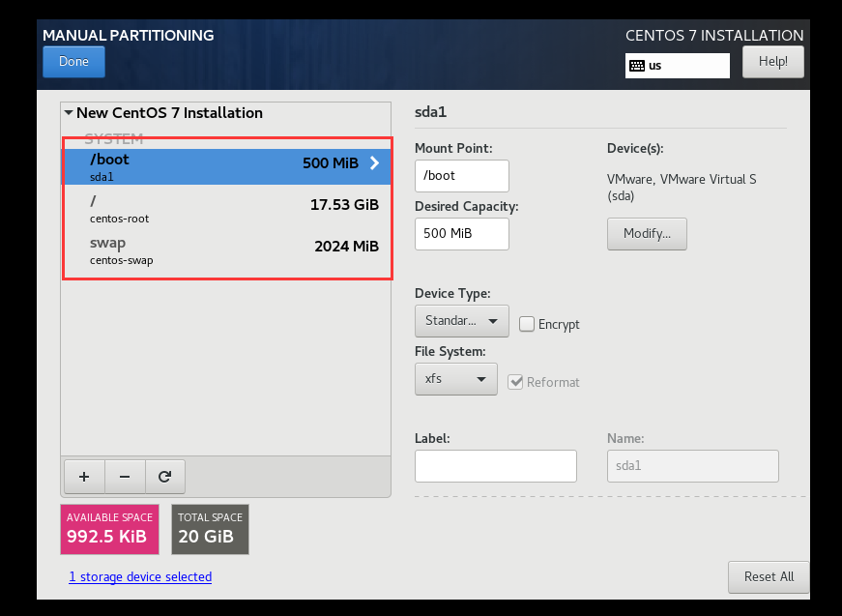The height and width of the screenshot is (616, 842).
Task: Click the add mount point plus button
Action: click(84, 477)
